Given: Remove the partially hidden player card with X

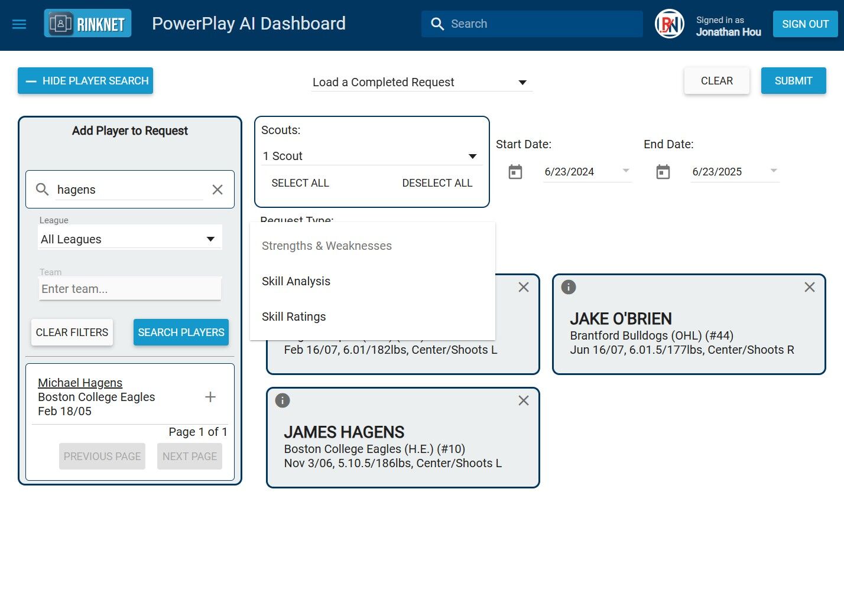Looking at the screenshot, I should tap(524, 287).
